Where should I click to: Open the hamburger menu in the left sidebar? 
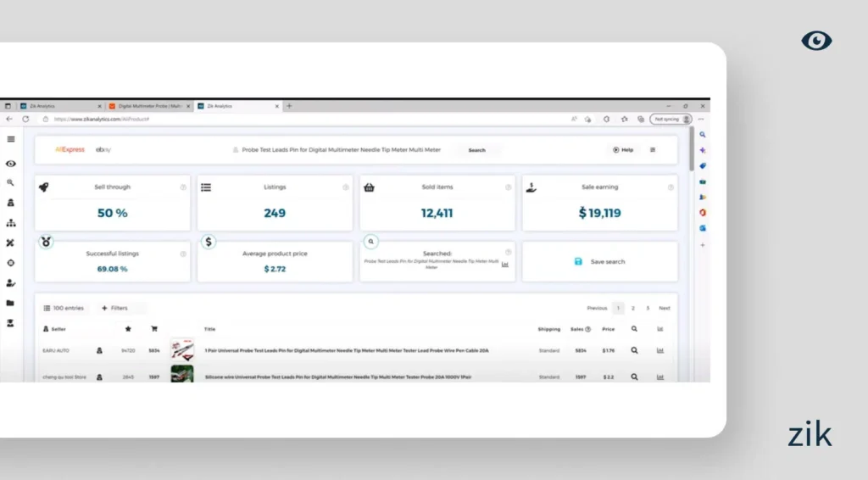10,139
